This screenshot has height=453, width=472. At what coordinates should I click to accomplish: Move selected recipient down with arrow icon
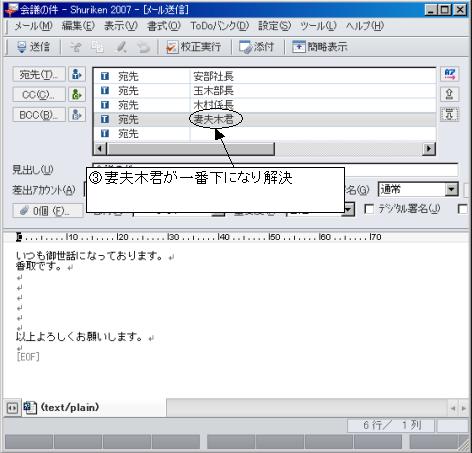[449, 114]
